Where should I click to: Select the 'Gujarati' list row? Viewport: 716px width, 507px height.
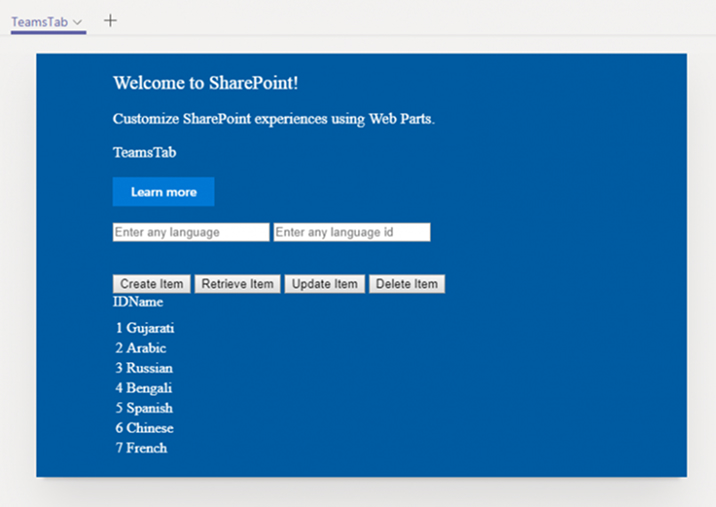click(x=144, y=328)
